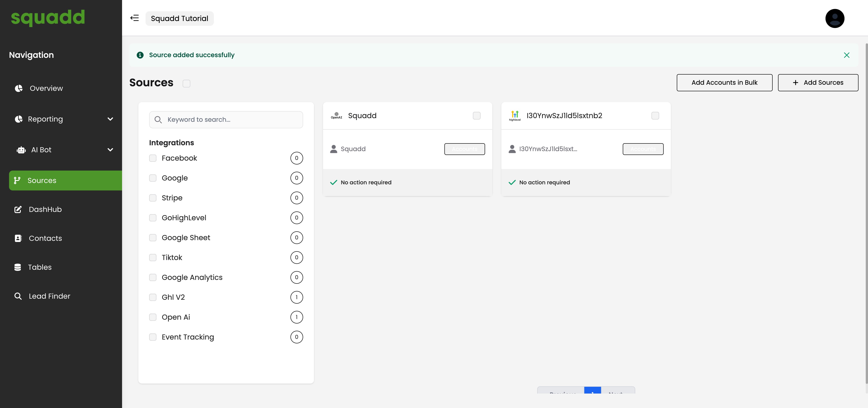This screenshot has height=408, width=868.
Task: Go to DashHub page
Action: [x=45, y=209]
